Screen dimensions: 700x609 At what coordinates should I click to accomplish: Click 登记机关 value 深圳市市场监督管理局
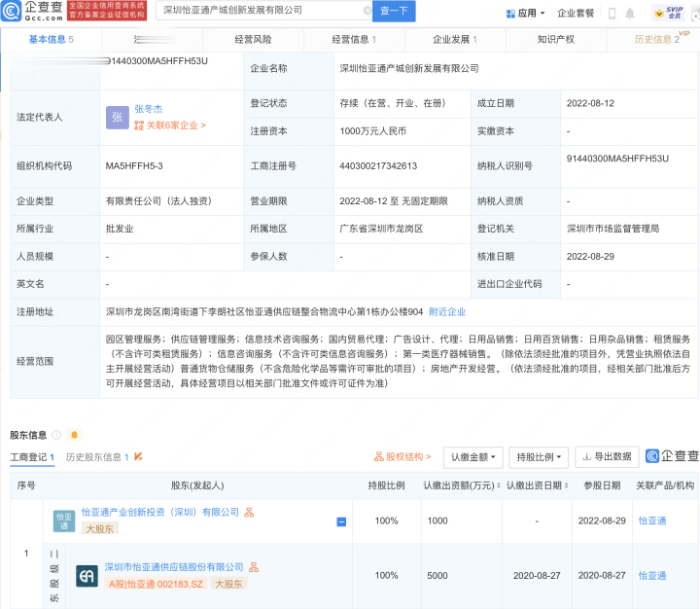click(x=612, y=229)
